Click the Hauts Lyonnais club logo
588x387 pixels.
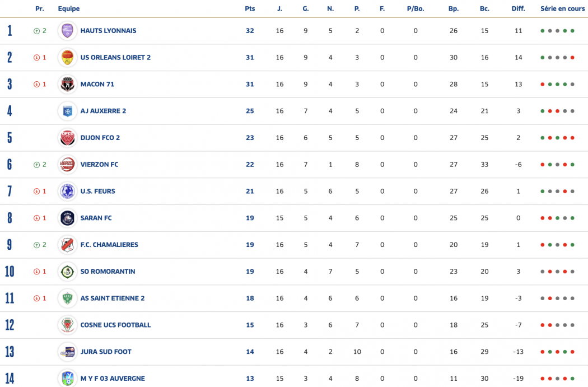(67, 31)
